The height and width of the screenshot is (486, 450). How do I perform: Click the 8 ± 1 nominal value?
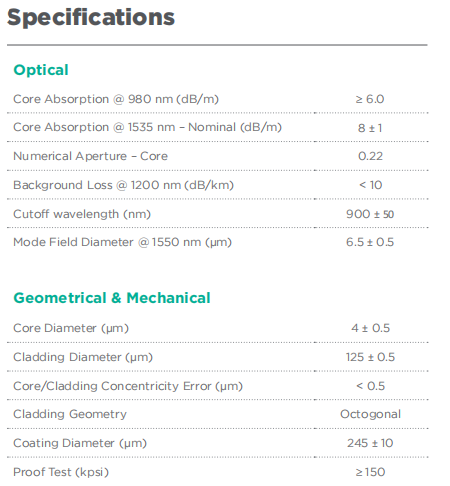click(x=370, y=128)
